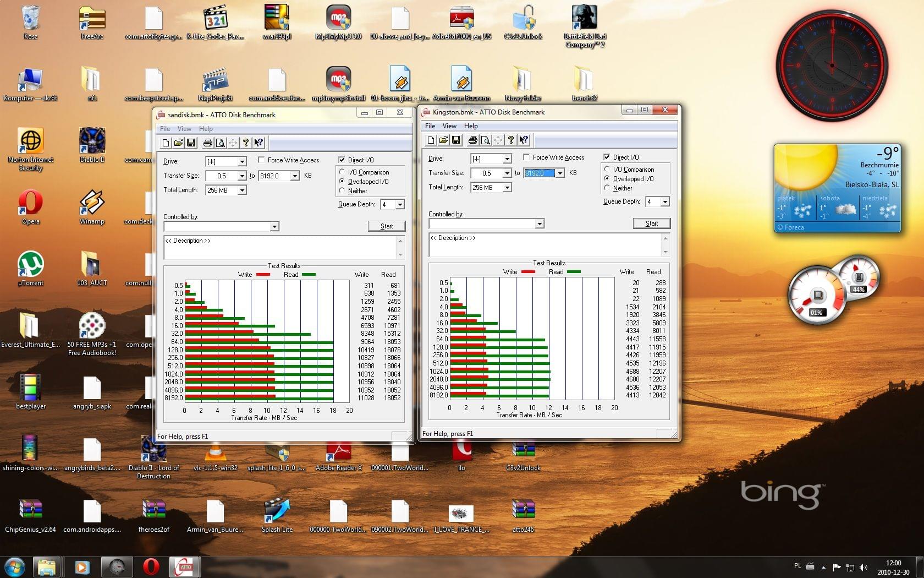Viewport: 924px width, 578px height.
Task: Open File menu in Kingston window
Action: click(430, 126)
